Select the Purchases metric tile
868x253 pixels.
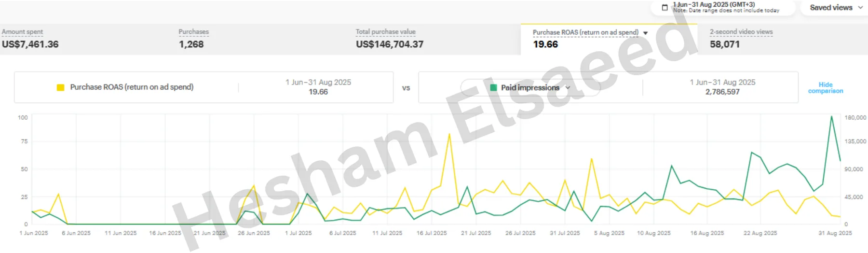click(x=265, y=39)
